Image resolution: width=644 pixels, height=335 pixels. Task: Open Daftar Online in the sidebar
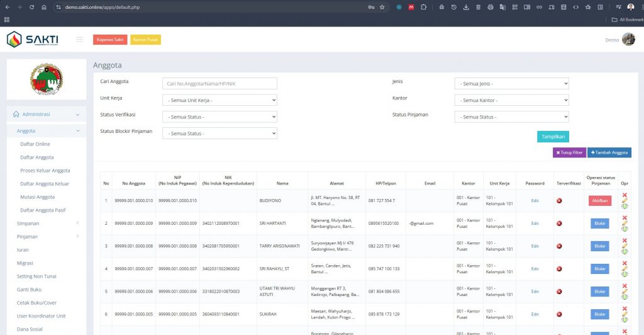click(35, 144)
